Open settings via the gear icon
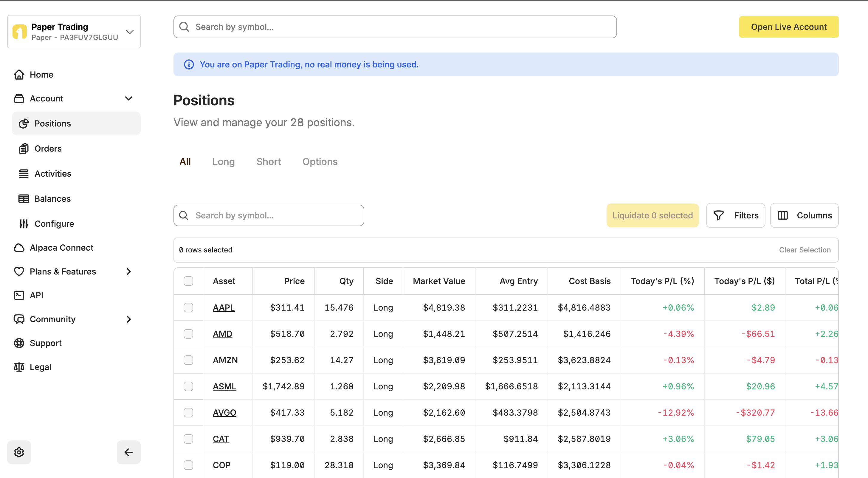The width and height of the screenshot is (868, 478). click(19, 452)
